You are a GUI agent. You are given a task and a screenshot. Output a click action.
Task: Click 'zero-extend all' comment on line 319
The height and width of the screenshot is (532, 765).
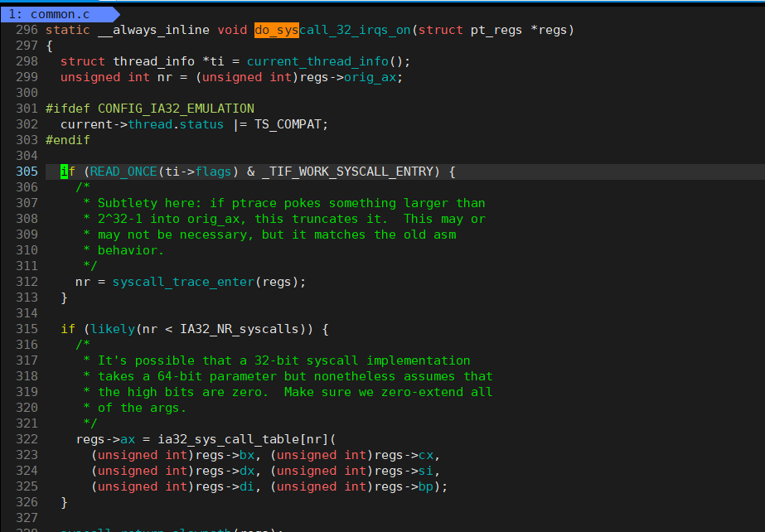[437, 392]
